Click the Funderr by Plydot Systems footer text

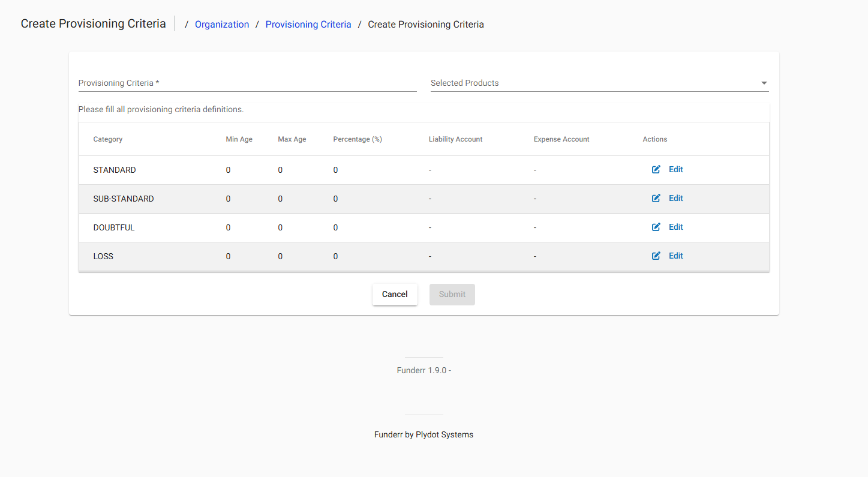point(424,434)
